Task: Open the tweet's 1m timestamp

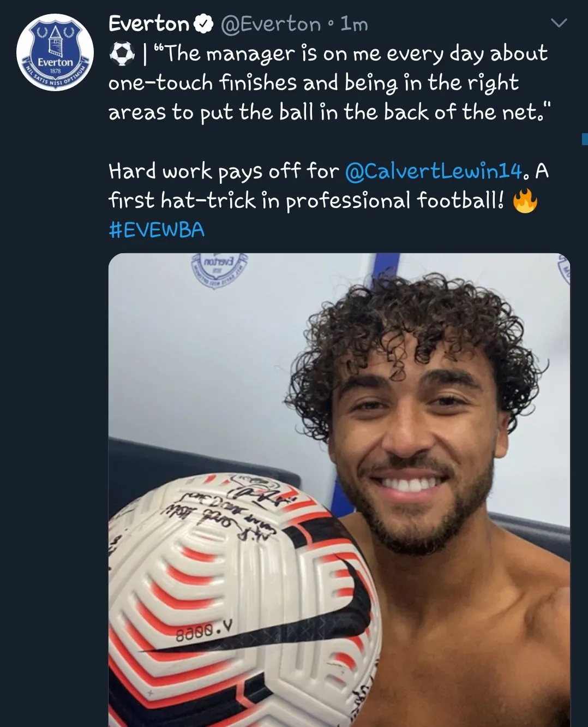Action: 354,24
